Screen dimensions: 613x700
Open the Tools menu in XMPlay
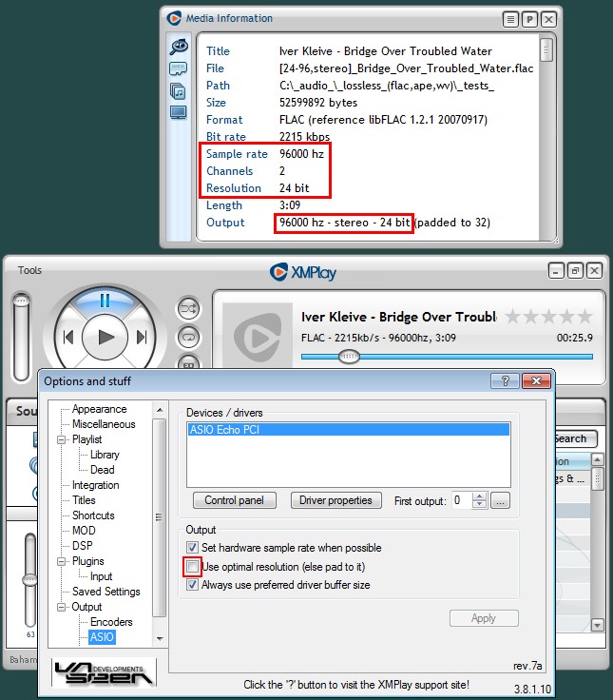tap(29, 270)
